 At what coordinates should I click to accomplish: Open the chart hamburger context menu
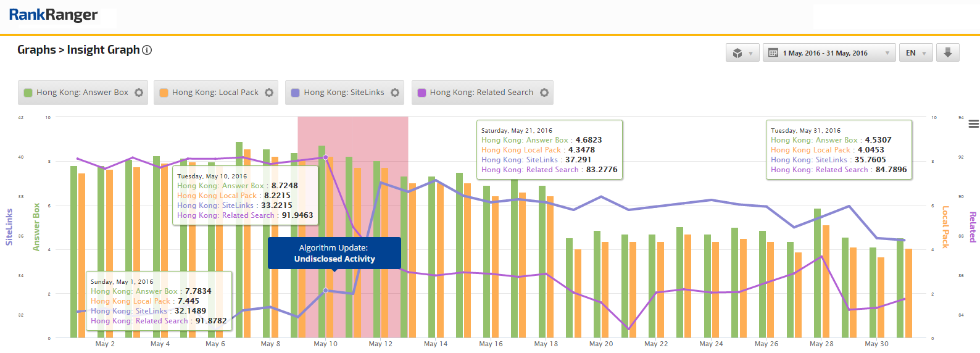pos(973,124)
